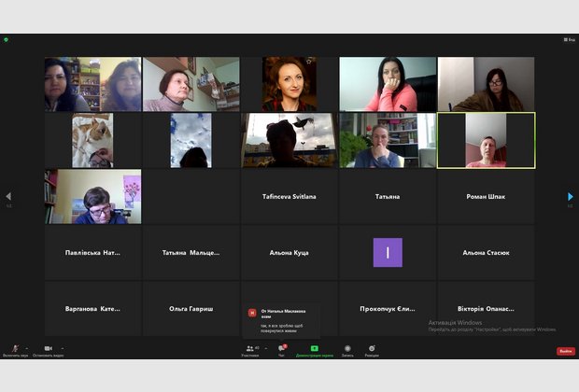Screen dimensions: 579x392
Task: Click the highlighted active speaker video tile
Action: point(486,140)
